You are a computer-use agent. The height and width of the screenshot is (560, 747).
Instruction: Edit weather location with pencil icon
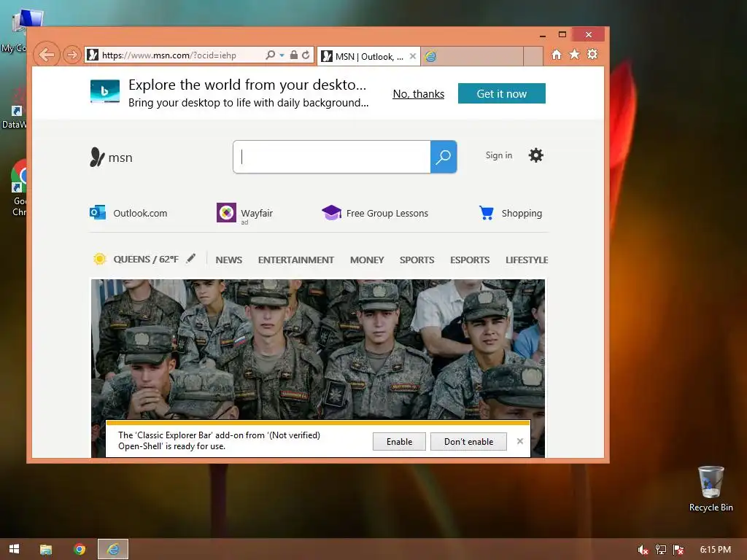pyautogui.click(x=191, y=259)
